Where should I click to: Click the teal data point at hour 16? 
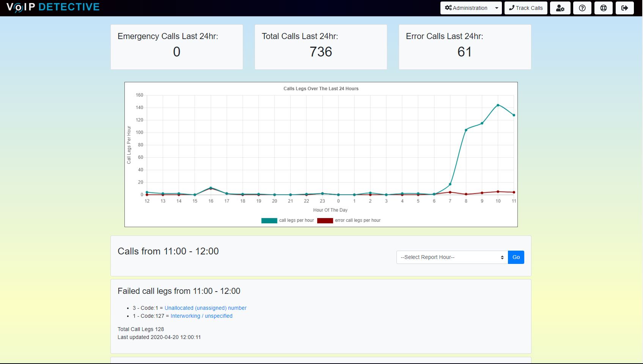tap(211, 188)
